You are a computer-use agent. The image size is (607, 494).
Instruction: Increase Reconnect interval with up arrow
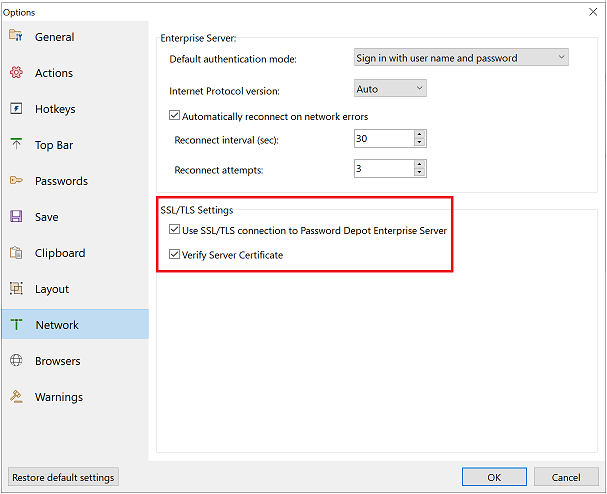coord(420,134)
